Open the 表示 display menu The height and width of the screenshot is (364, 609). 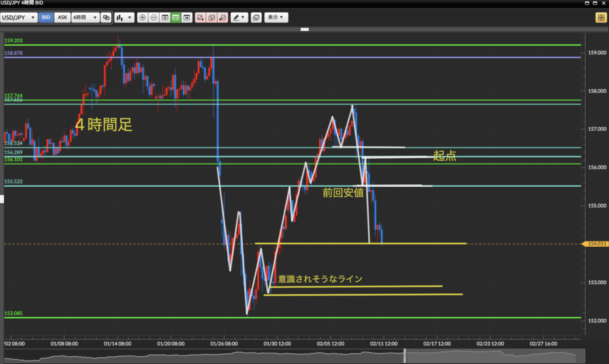pyautogui.click(x=276, y=18)
